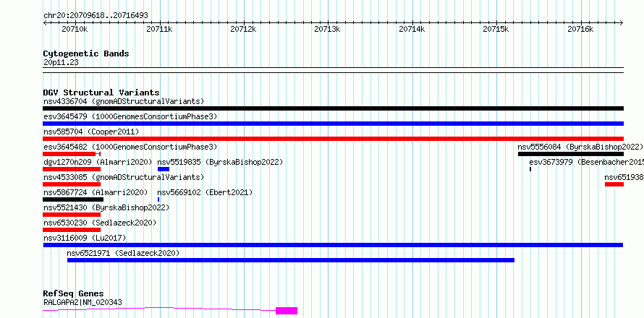This screenshot has height=318, width=644.
Task: Select the 20p11.23 band label
Action: 61,63
